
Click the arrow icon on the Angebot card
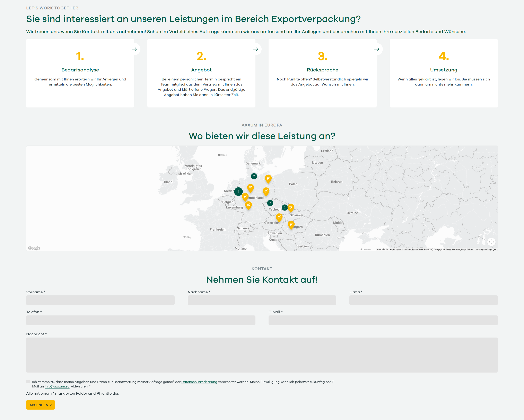pyautogui.click(x=256, y=49)
